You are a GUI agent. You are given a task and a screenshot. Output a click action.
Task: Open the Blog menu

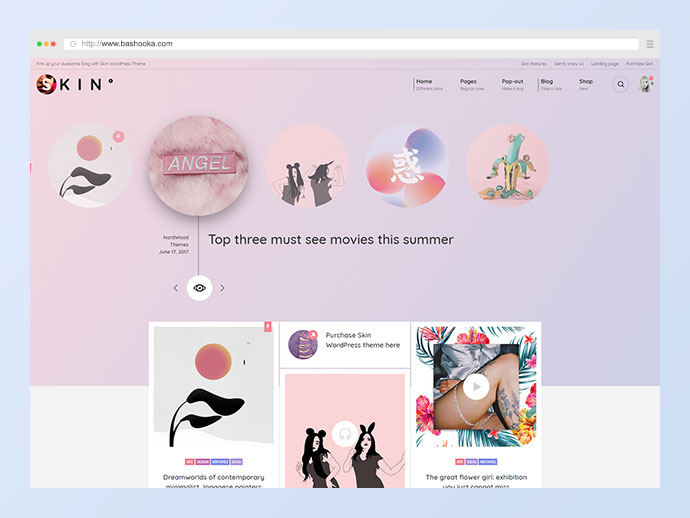click(551, 84)
